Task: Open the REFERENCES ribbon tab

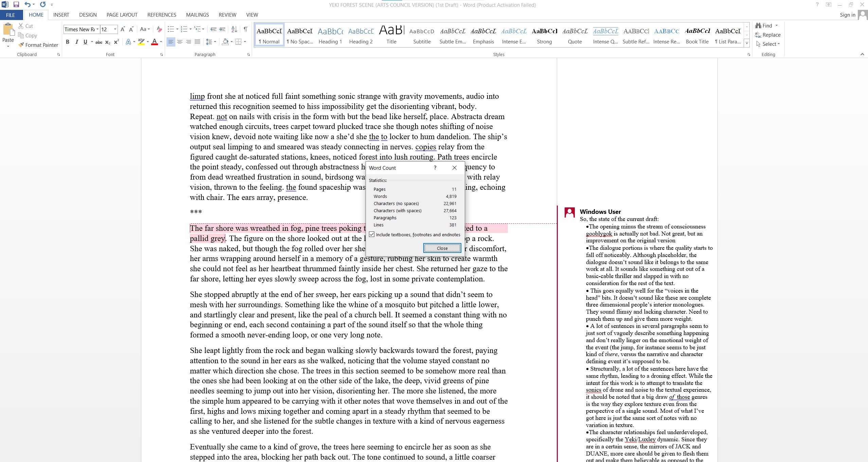Action: (x=162, y=15)
